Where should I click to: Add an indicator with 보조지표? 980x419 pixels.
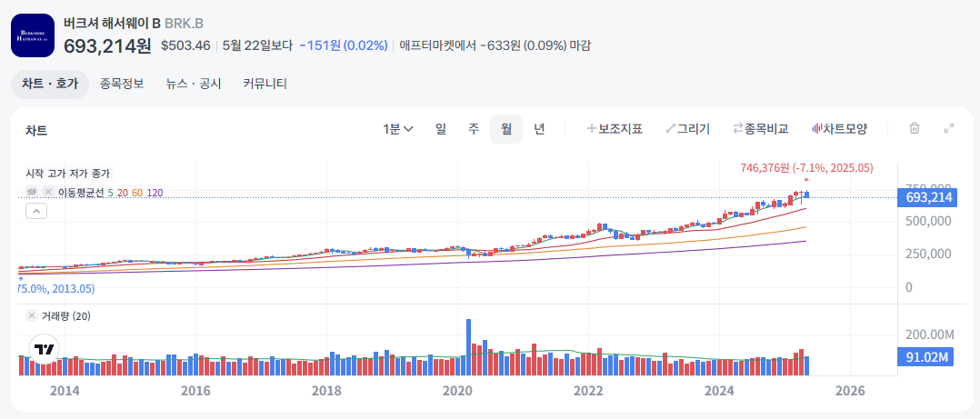point(615,129)
